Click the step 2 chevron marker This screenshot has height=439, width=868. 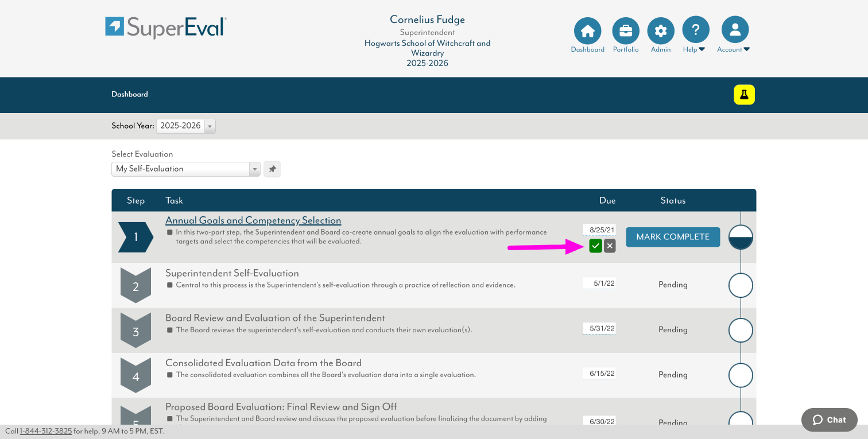click(135, 285)
